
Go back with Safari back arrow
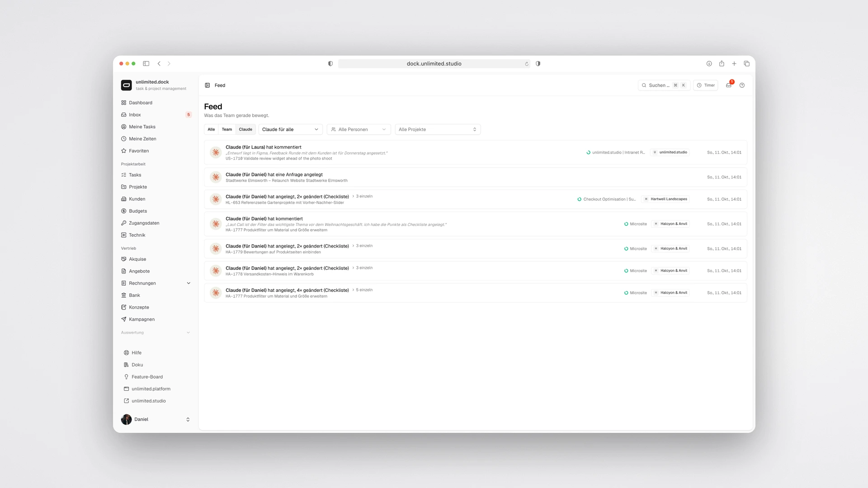coord(159,64)
